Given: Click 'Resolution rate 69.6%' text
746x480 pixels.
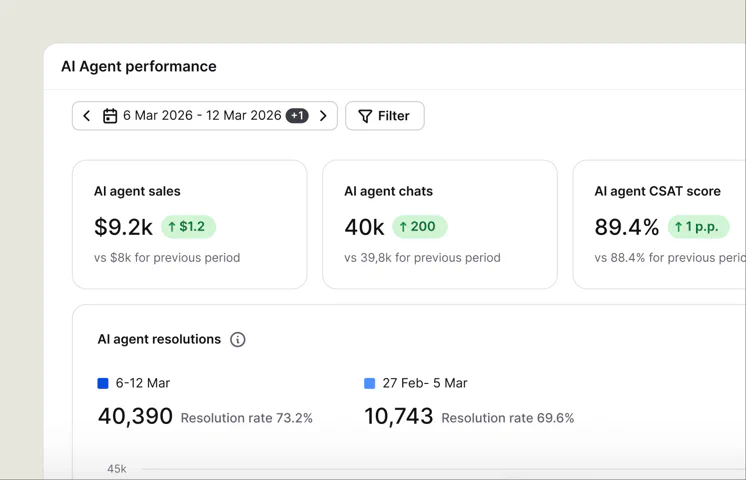Looking at the screenshot, I should point(508,418).
